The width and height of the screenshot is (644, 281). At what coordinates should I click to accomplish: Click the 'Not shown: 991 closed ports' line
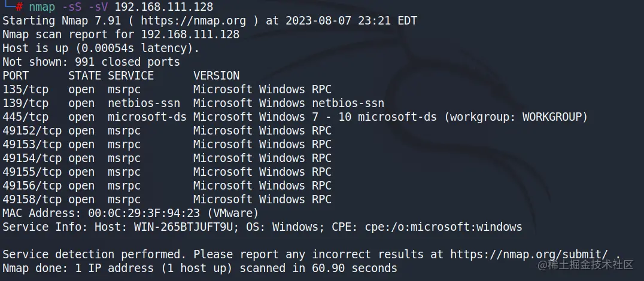click(x=91, y=62)
